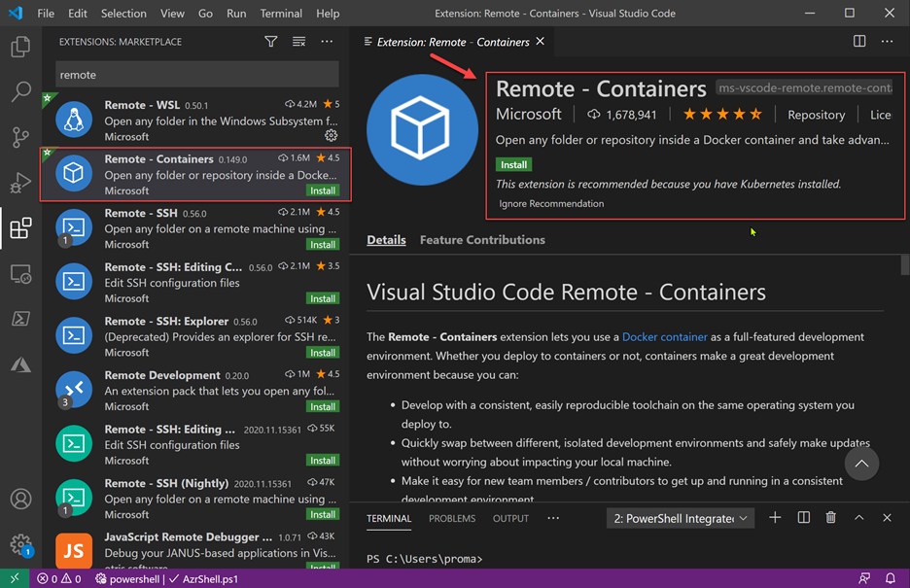This screenshot has height=588, width=910.
Task: Click the Ignore Recommendation button
Action: point(551,204)
